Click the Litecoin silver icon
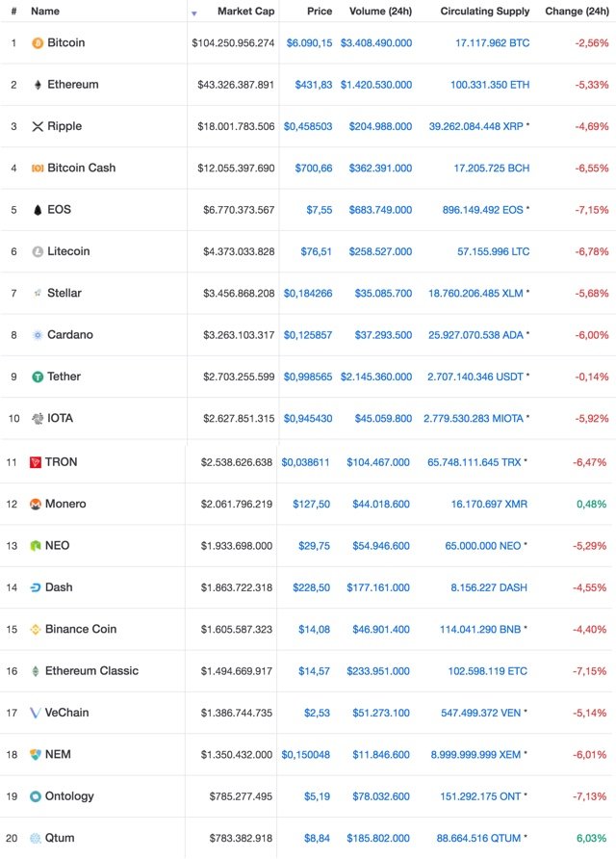The width and height of the screenshot is (616, 859). [x=37, y=251]
